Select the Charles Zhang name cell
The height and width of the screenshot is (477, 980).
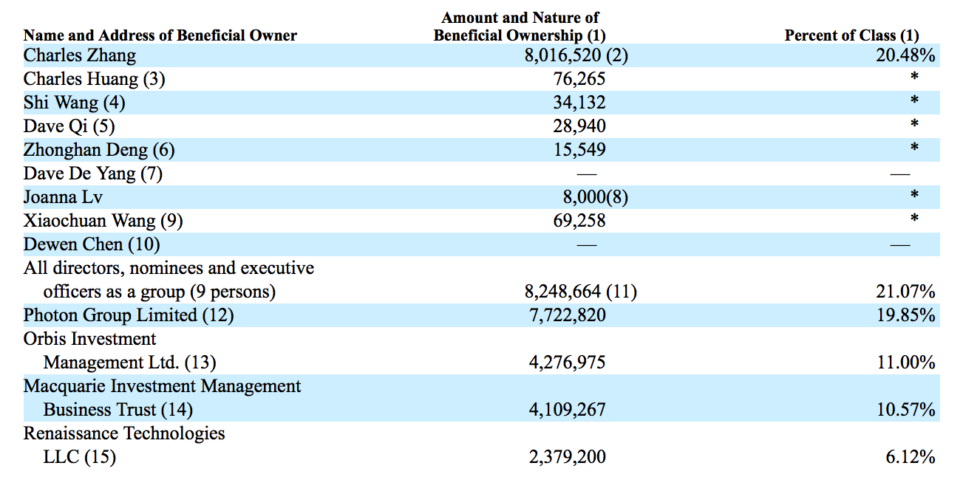(x=80, y=55)
